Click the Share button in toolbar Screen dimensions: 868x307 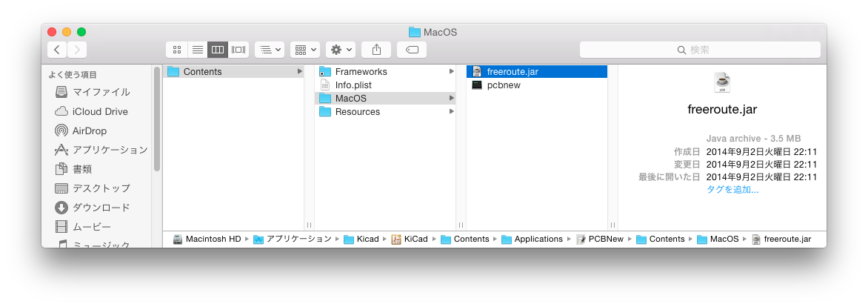pyautogui.click(x=376, y=50)
